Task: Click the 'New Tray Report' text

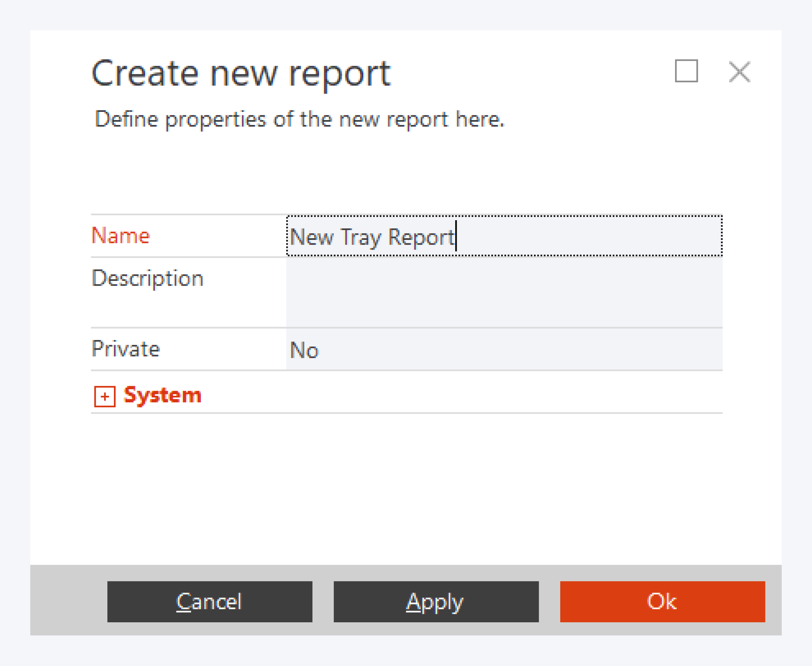Action: pos(371,237)
